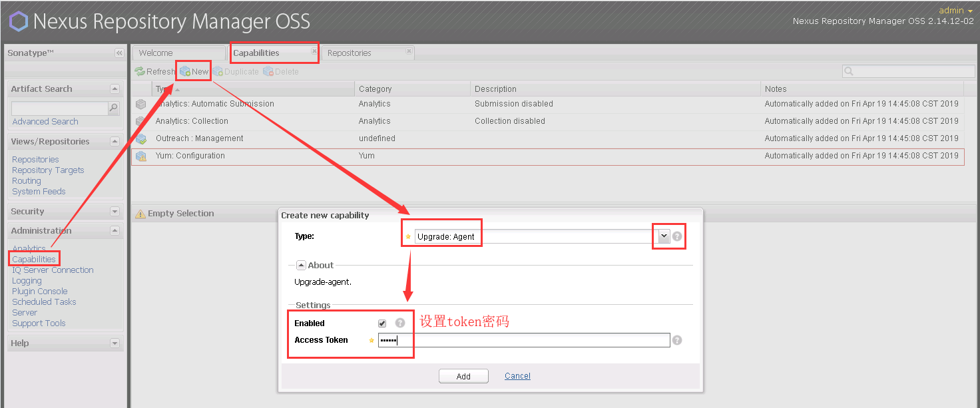Sort by the Category column header
Viewport: 980px width, 408px height.
click(x=412, y=89)
